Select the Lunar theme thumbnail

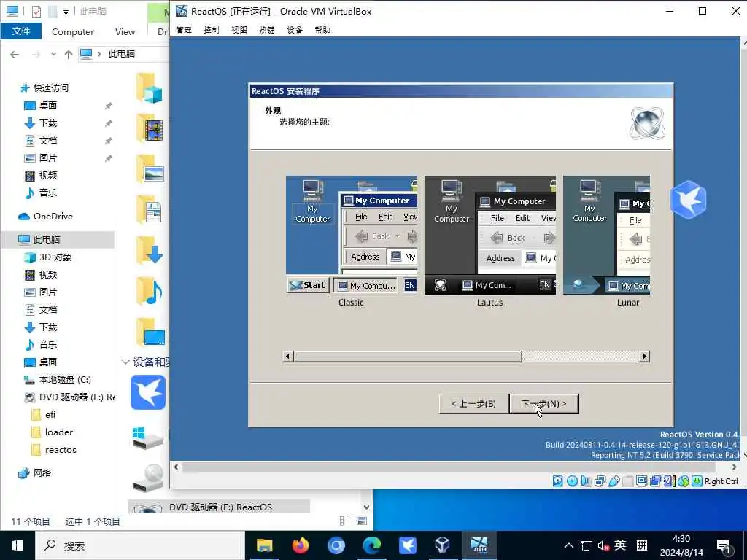606,236
